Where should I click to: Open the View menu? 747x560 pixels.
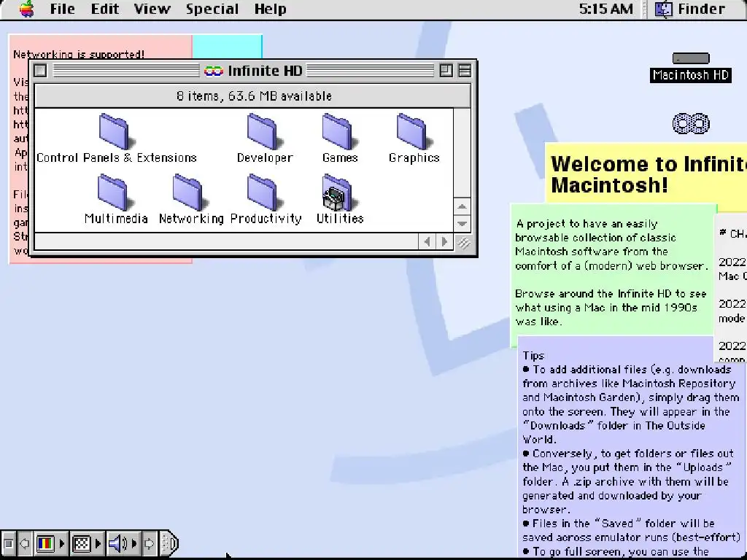pyautogui.click(x=152, y=9)
